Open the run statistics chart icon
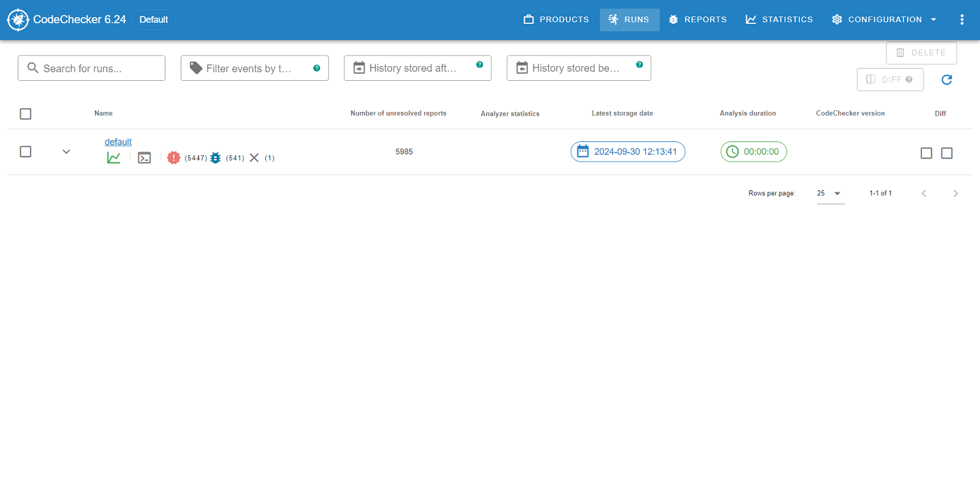The width and height of the screenshot is (980, 477). pos(113,158)
